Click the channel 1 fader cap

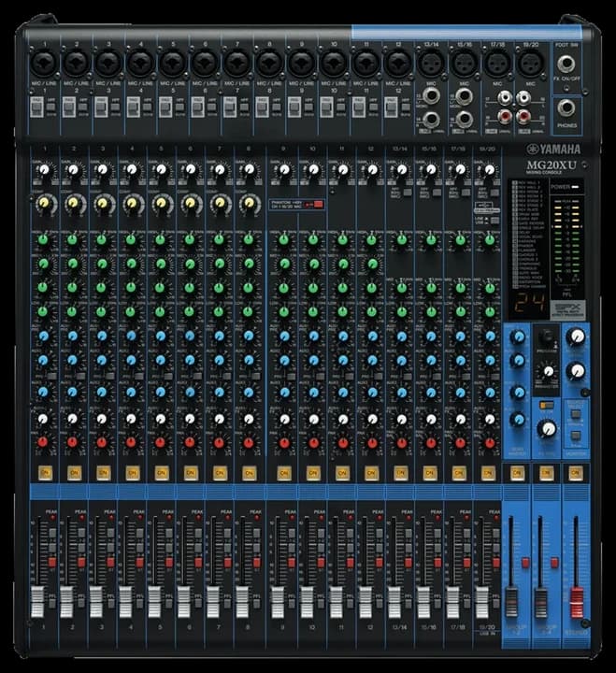pyautogui.click(x=37, y=602)
